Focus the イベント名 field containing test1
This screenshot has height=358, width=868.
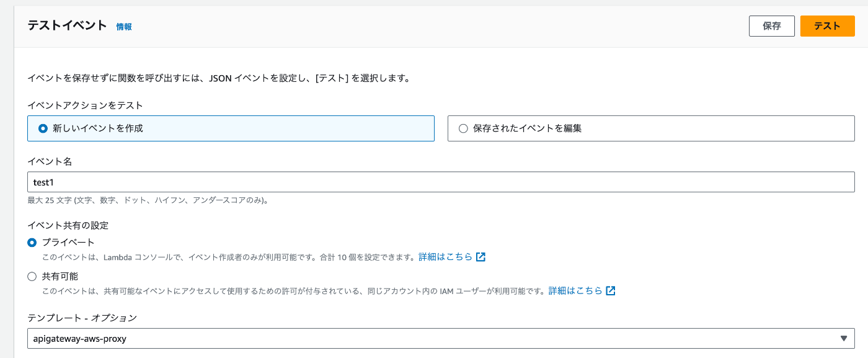tap(441, 182)
